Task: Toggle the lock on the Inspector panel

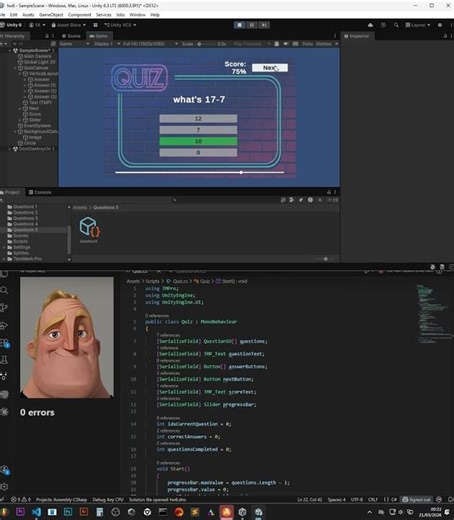Action: click(x=445, y=36)
